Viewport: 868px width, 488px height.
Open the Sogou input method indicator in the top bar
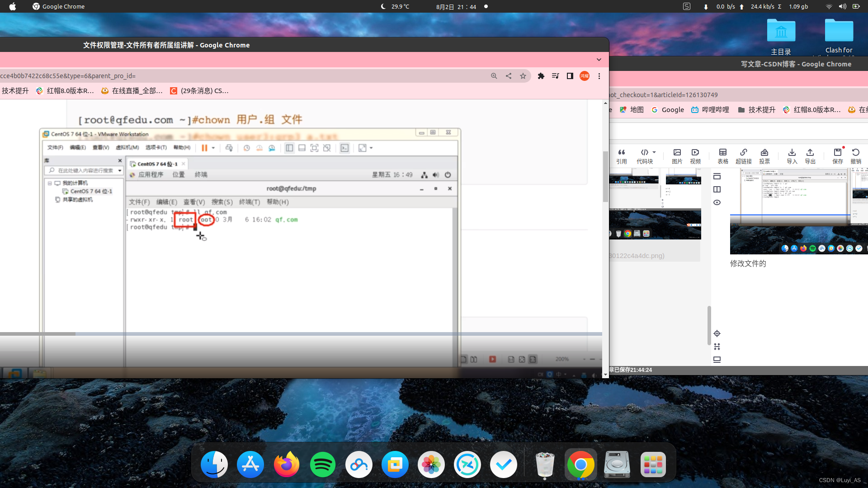(x=687, y=6)
